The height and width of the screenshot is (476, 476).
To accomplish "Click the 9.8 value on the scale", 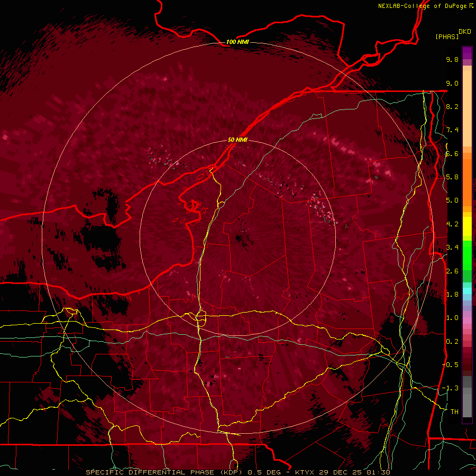I will click(452, 59).
